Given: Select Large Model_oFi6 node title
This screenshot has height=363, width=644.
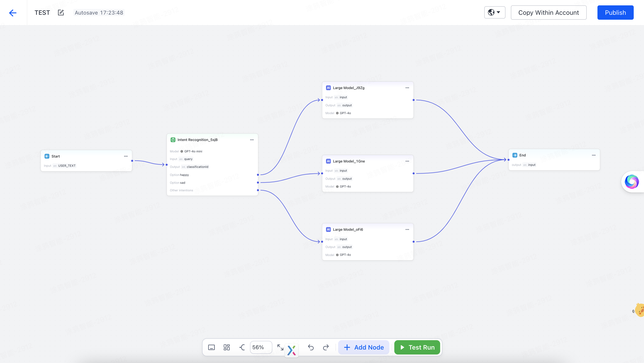Looking at the screenshot, I should pyautogui.click(x=348, y=229).
